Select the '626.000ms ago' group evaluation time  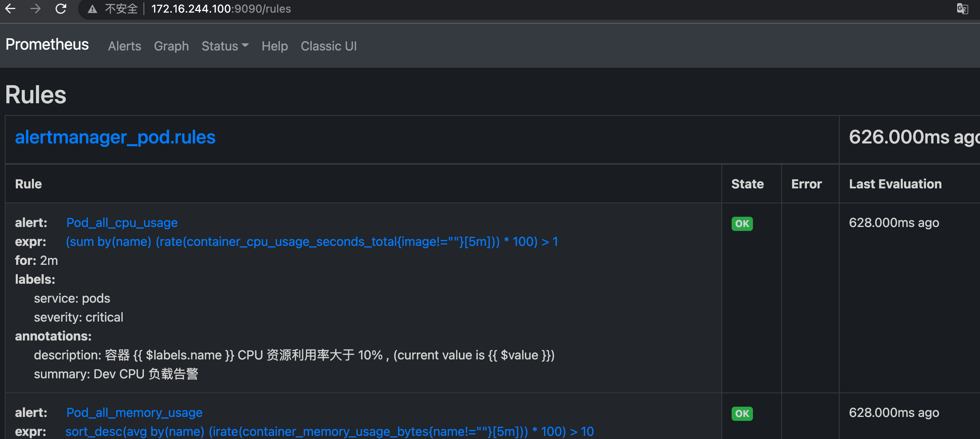click(x=914, y=137)
